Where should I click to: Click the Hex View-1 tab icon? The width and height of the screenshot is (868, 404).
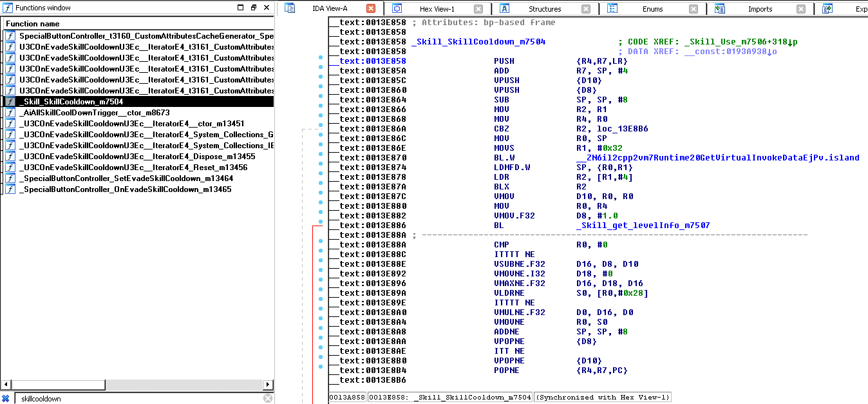(x=397, y=8)
